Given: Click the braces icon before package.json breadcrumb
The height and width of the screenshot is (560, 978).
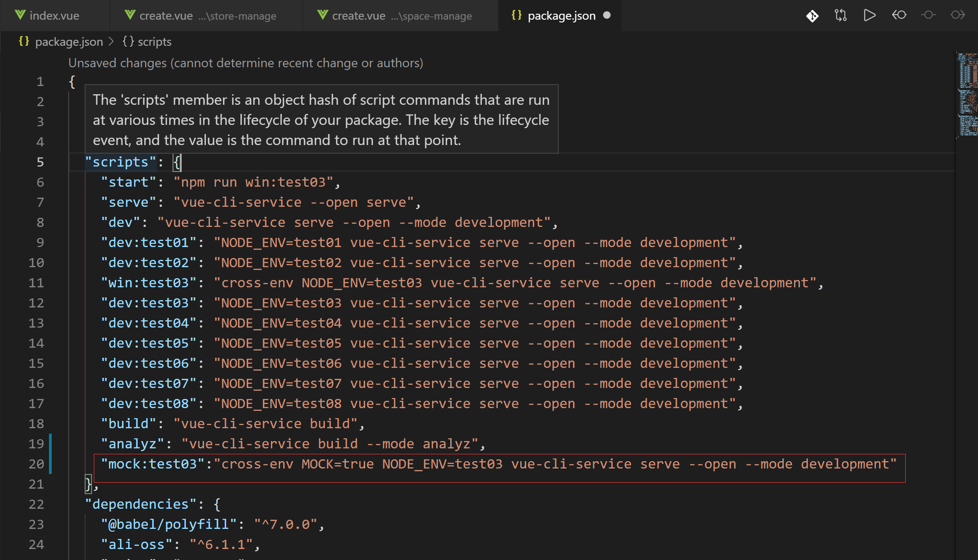Looking at the screenshot, I should pos(24,41).
